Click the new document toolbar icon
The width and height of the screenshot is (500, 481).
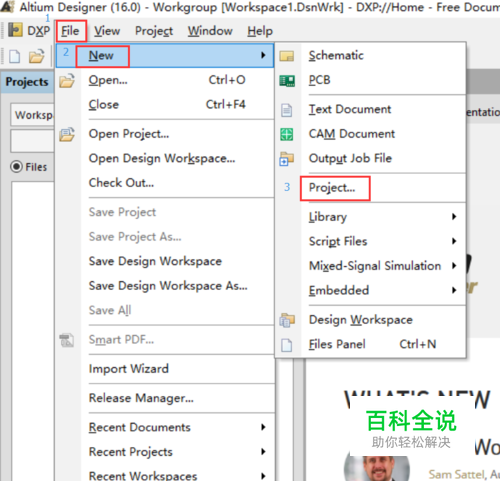click(14, 56)
